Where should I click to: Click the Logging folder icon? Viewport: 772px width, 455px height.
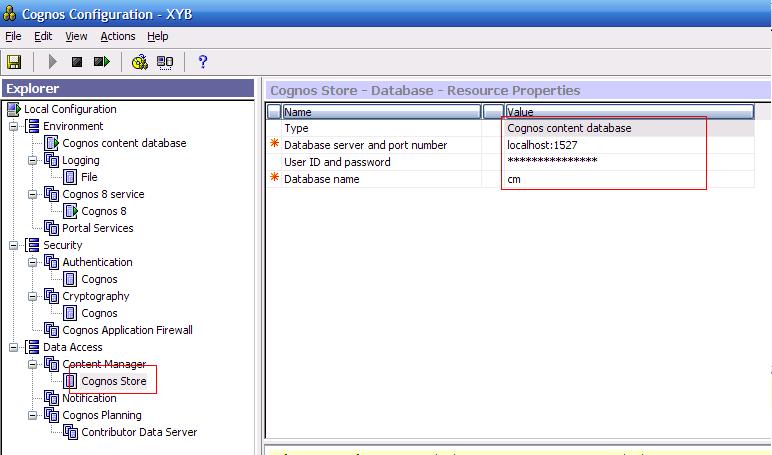tap(51, 160)
